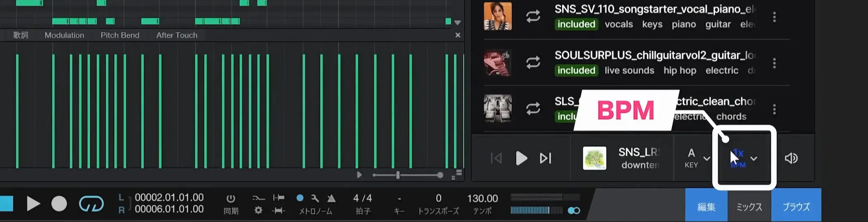The height and width of the screenshot is (222, 868).
Task: Expand the KEY dropdown chevron
Action: point(707,159)
